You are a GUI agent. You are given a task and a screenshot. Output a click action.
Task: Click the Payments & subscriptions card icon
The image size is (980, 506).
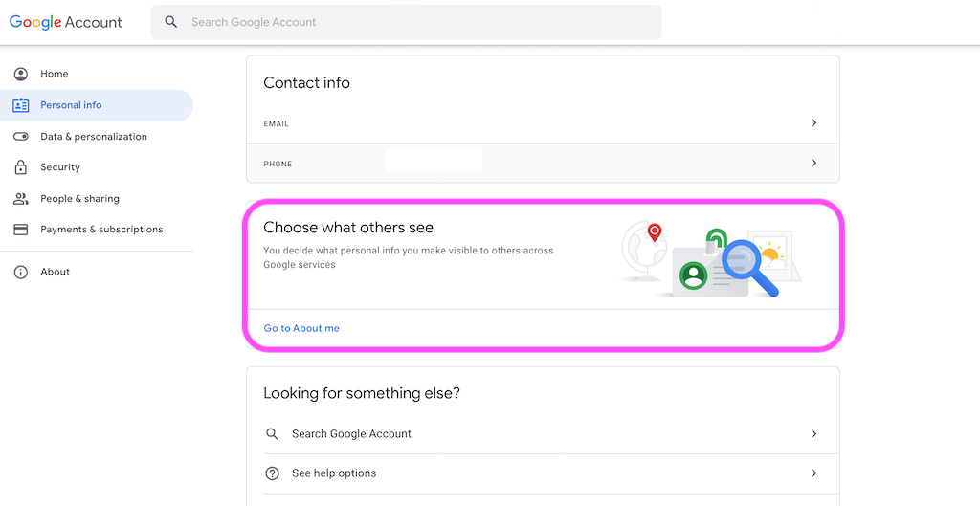21,230
